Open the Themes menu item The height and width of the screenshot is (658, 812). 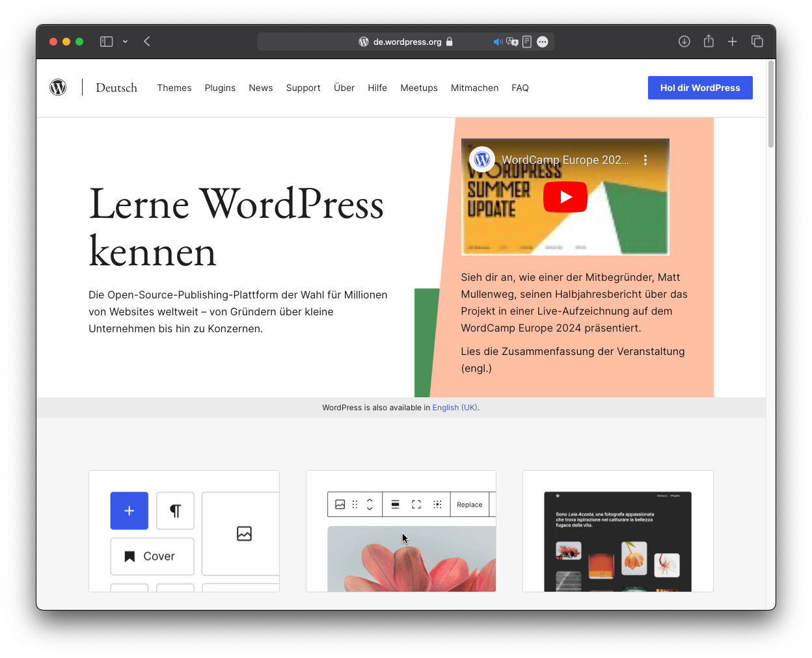[x=174, y=88]
